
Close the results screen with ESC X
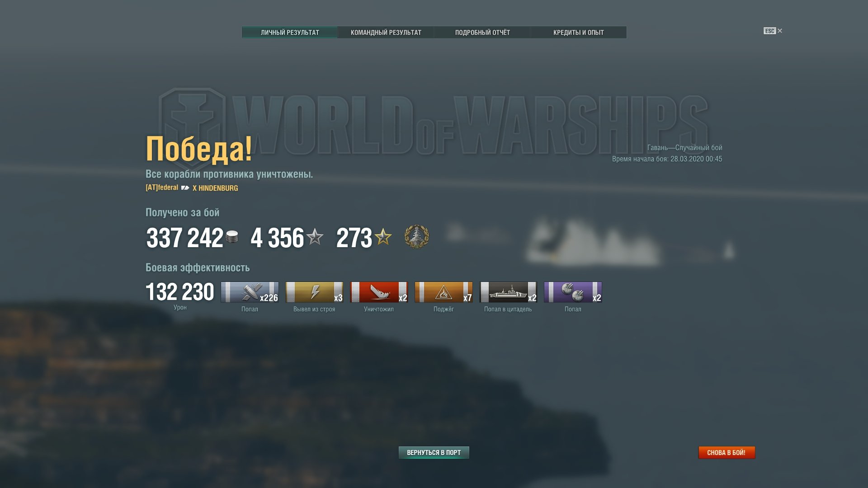click(x=773, y=31)
